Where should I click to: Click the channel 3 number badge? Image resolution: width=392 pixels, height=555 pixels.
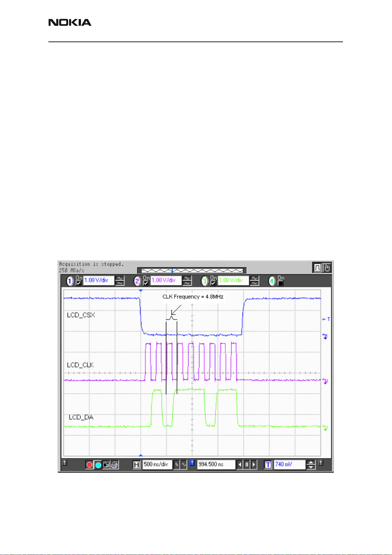click(205, 281)
